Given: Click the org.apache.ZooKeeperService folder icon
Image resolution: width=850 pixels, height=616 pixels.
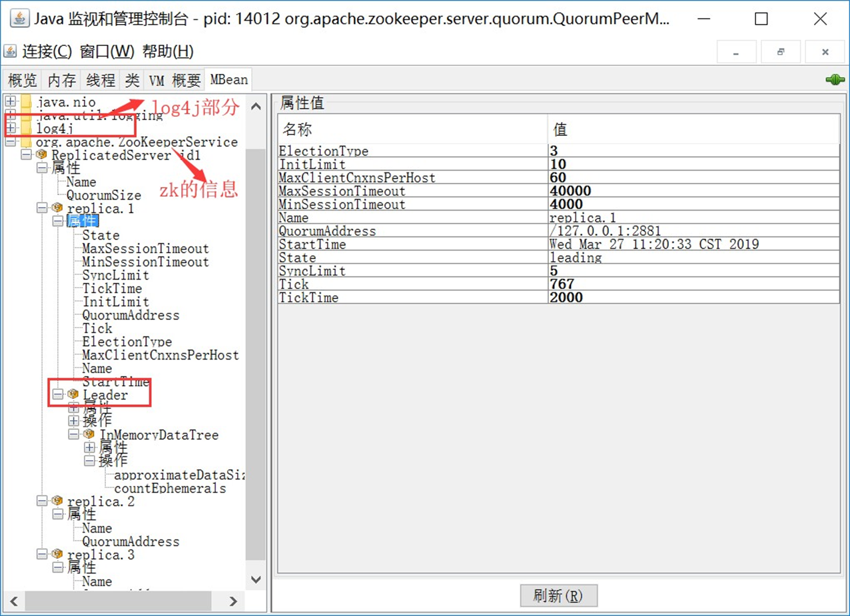Looking at the screenshot, I should tap(26, 142).
